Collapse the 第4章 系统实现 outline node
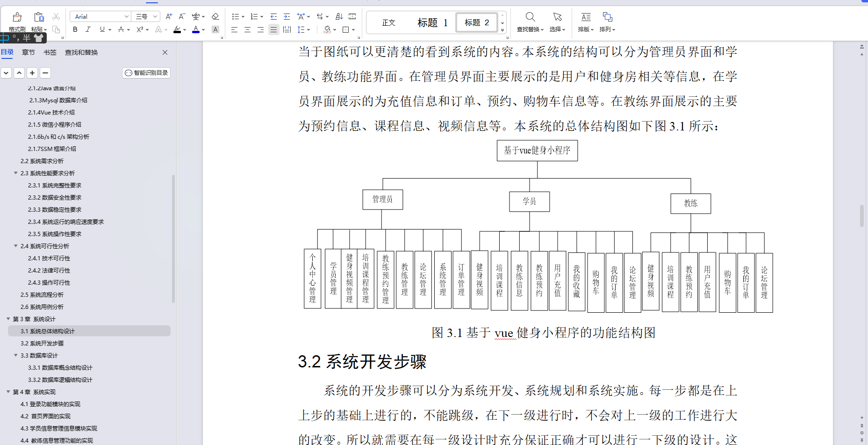This screenshot has width=868, height=445. point(8,392)
